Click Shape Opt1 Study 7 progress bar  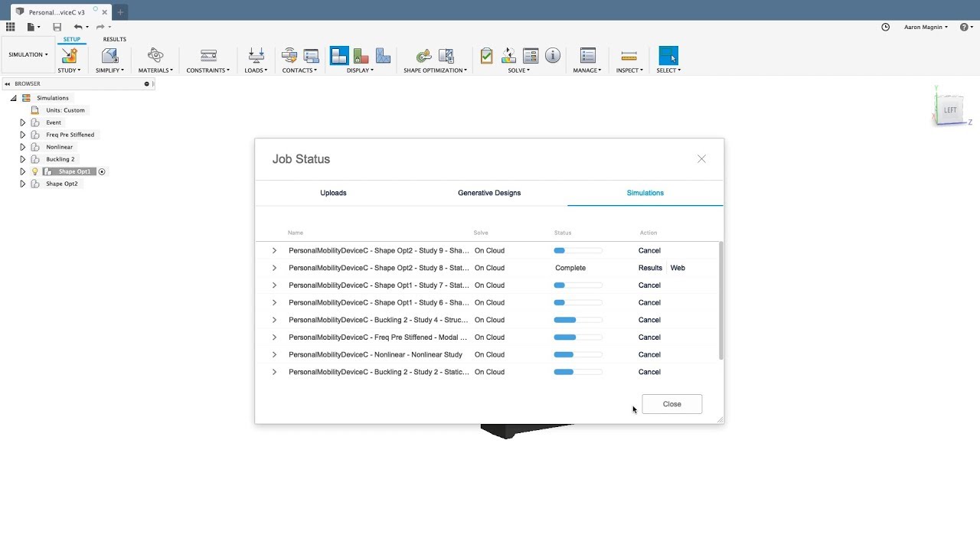pyautogui.click(x=578, y=285)
